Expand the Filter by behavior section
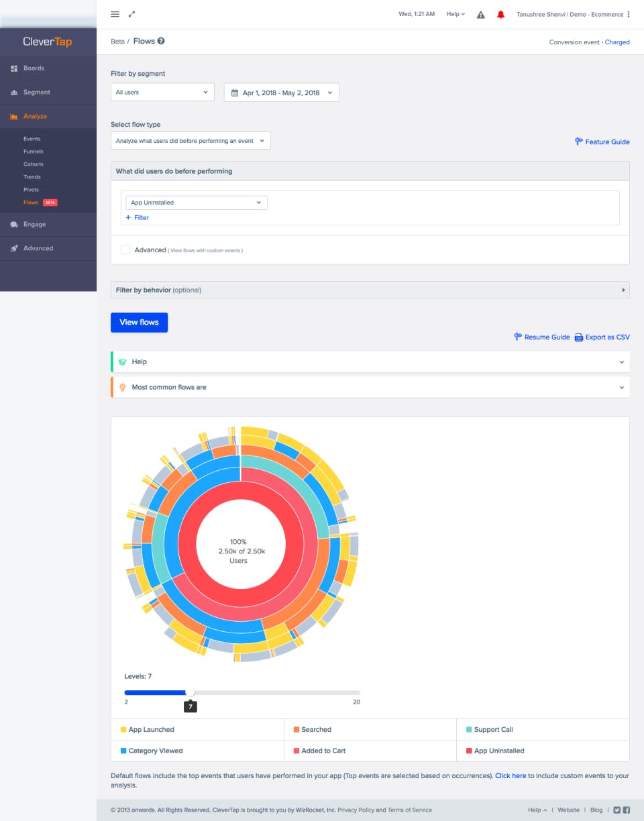The width and height of the screenshot is (644, 821). point(623,290)
